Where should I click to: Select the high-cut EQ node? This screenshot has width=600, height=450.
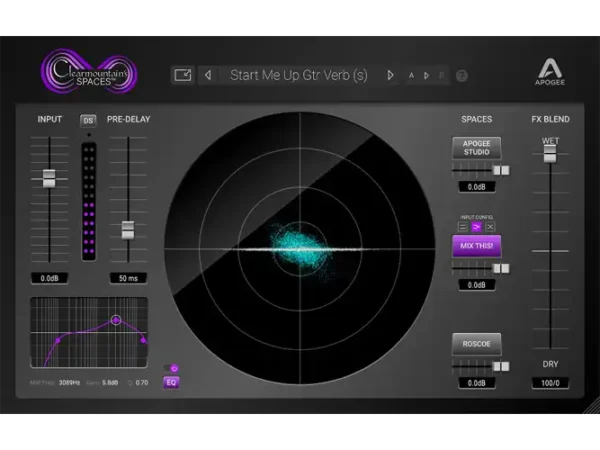click(143, 340)
